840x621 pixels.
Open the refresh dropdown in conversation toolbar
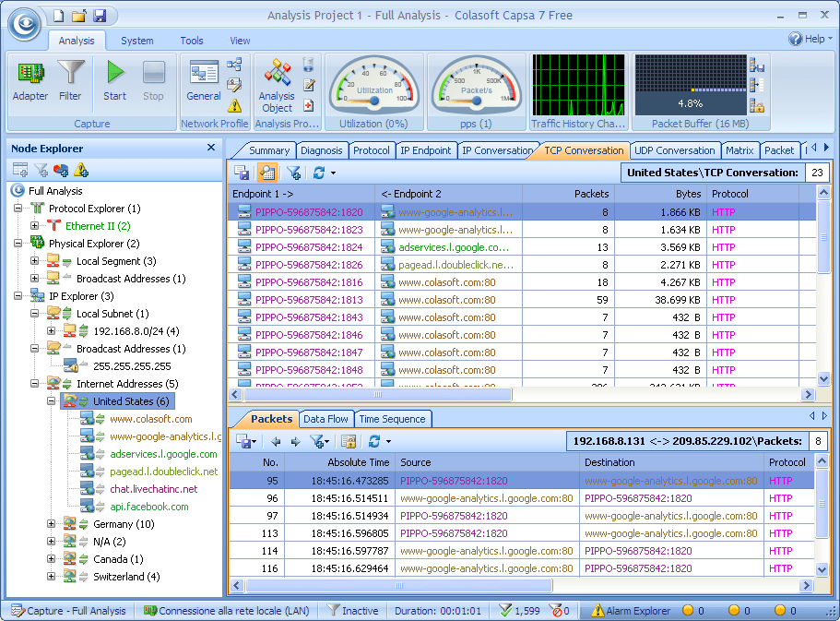[333, 173]
